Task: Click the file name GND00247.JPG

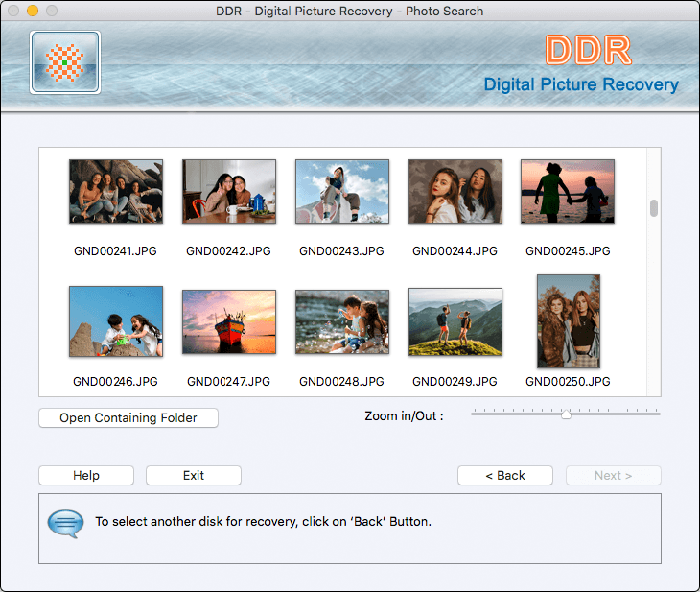Action: tap(228, 382)
